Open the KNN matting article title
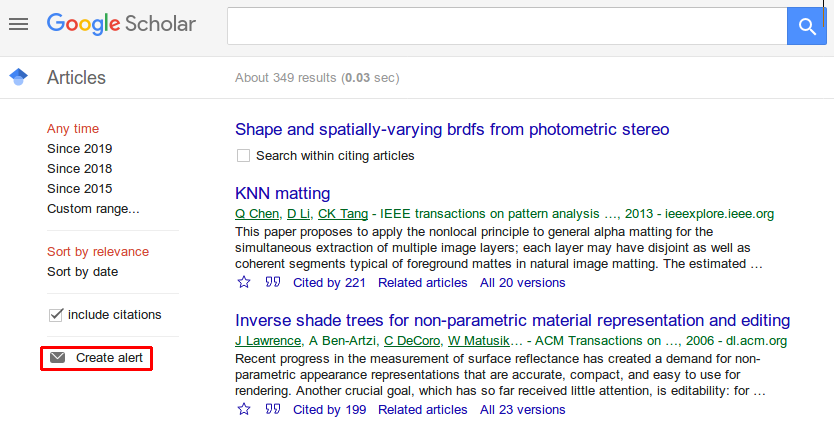Screen dimensions: 834x423 [282, 193]
